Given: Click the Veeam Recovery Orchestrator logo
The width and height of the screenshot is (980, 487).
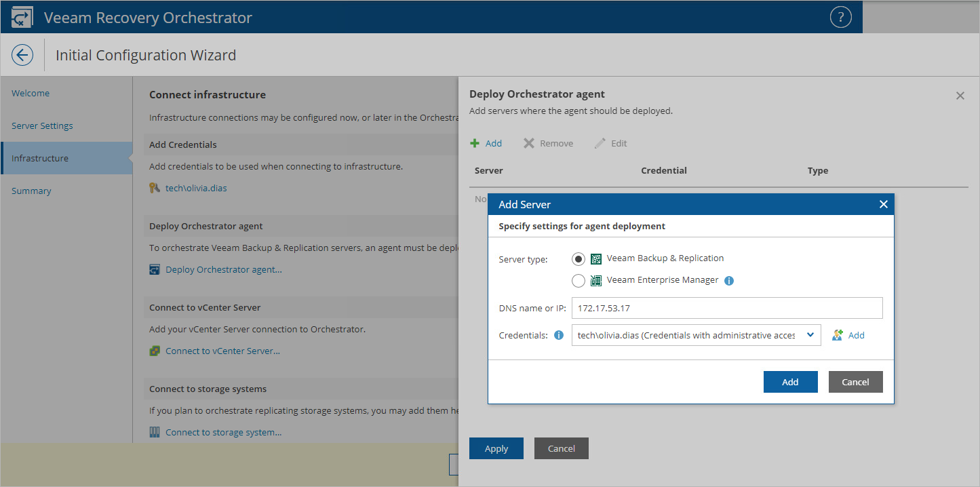Looking at the screenshot, I should tap(21, 16).
